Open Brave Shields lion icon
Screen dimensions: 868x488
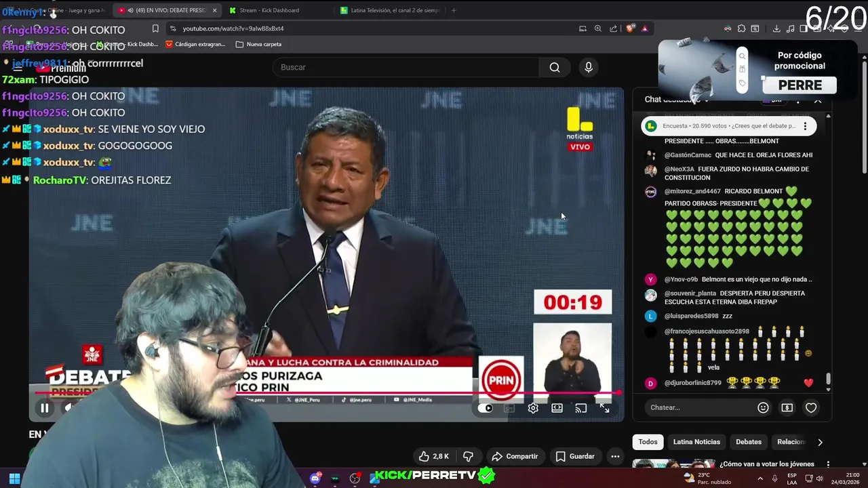(629, 28)
